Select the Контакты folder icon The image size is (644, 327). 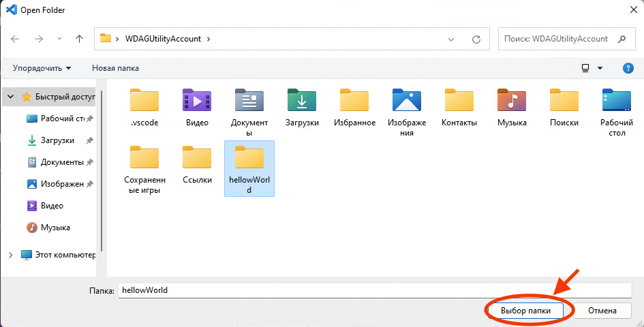[x=459, y=101]
